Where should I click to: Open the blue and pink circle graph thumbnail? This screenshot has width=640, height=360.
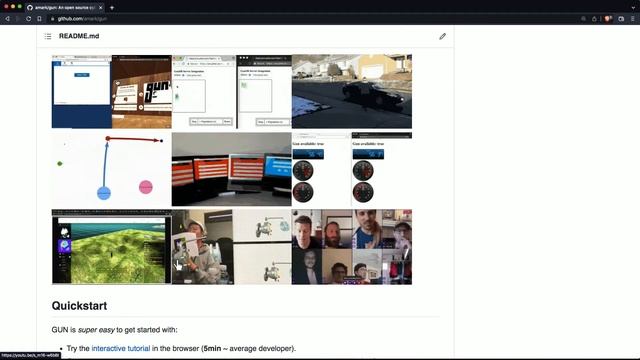point(111,169)
